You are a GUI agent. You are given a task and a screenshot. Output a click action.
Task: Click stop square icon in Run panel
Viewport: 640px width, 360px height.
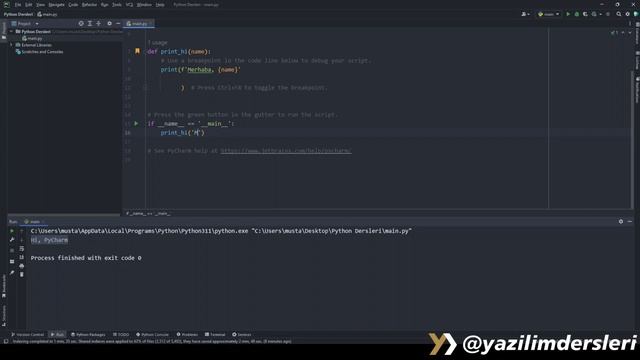[x=12, y=250]
